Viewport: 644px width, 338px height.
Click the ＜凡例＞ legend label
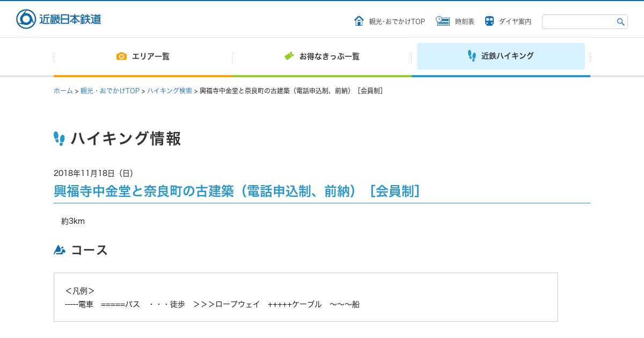[x=79, y=291]
